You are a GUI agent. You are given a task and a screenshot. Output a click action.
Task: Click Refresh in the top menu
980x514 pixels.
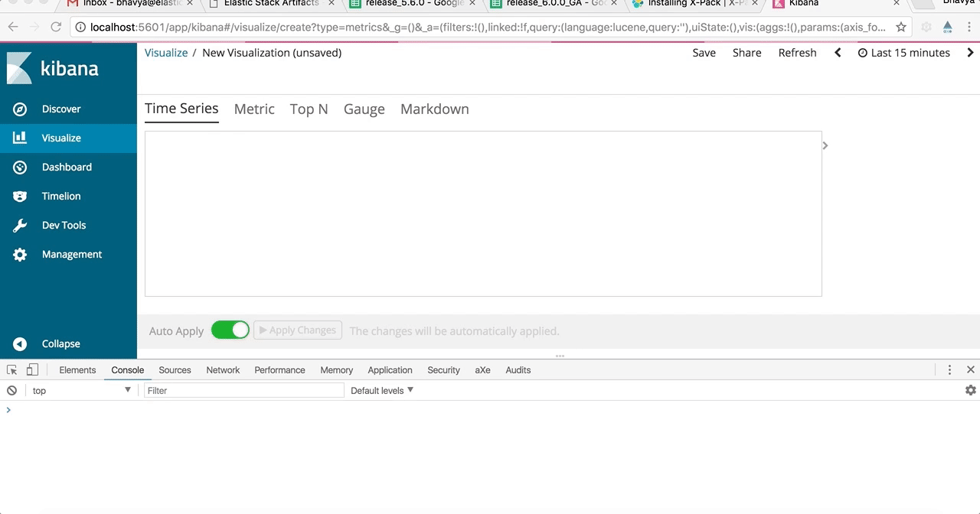point(798,53)
